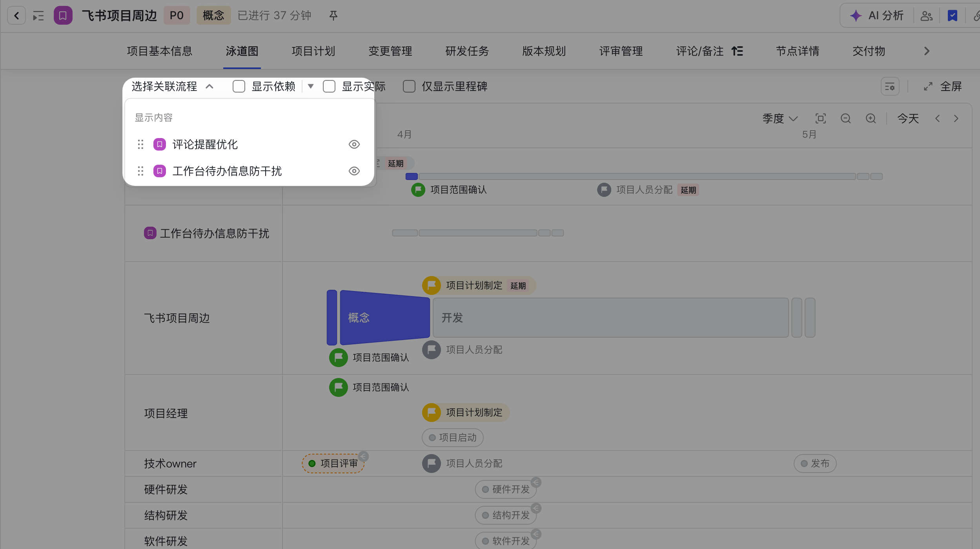Fit timeline to view icon
980x549 pixels.
(x=821, y=118)
